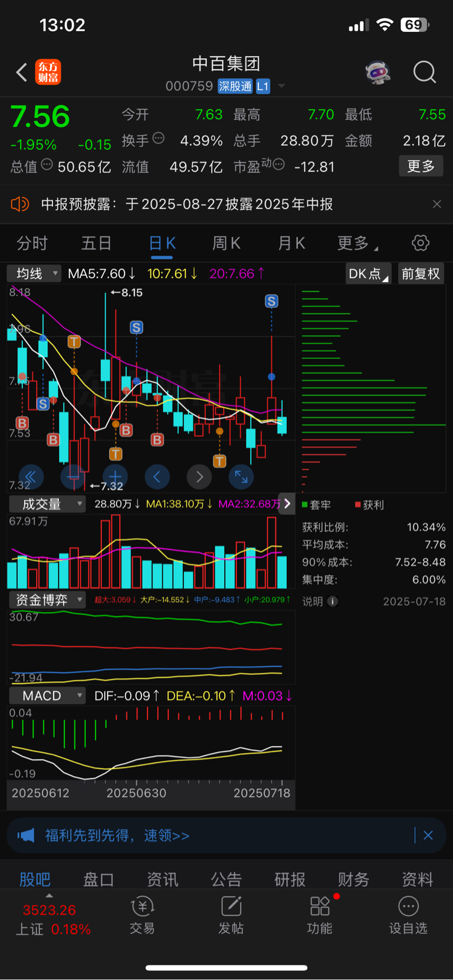453x980 pixels.
Task: Open the robot assistant avatar
Action: point(377,72)
